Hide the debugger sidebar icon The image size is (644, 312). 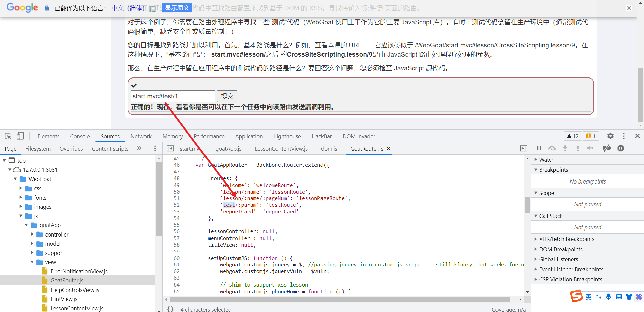point(524,148)
